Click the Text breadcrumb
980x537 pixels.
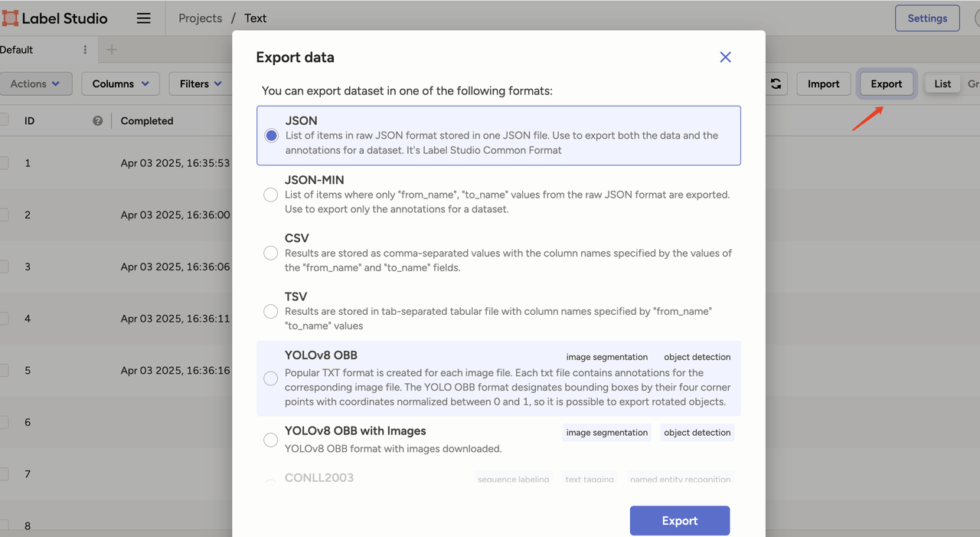click(x=256, y=18)
